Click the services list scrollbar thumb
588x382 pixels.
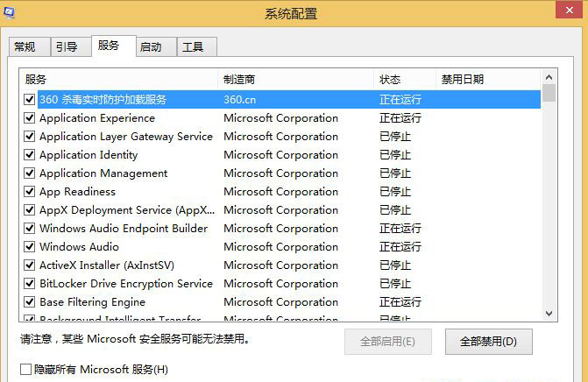(x=549, y=93)
